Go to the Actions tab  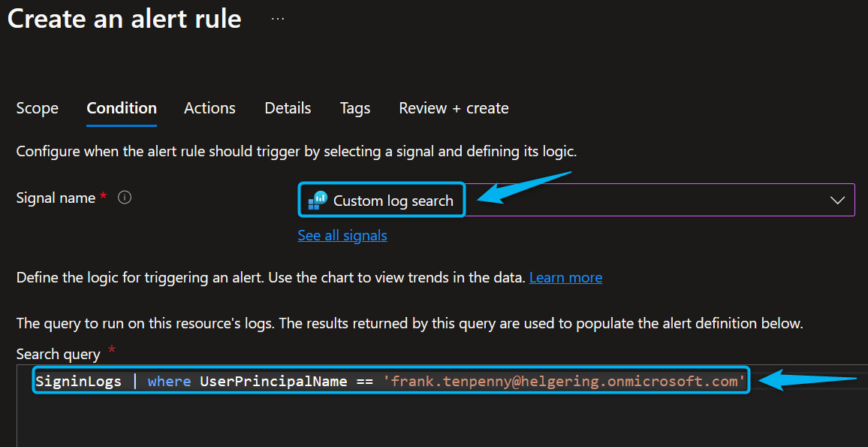(x=209, y=108)
